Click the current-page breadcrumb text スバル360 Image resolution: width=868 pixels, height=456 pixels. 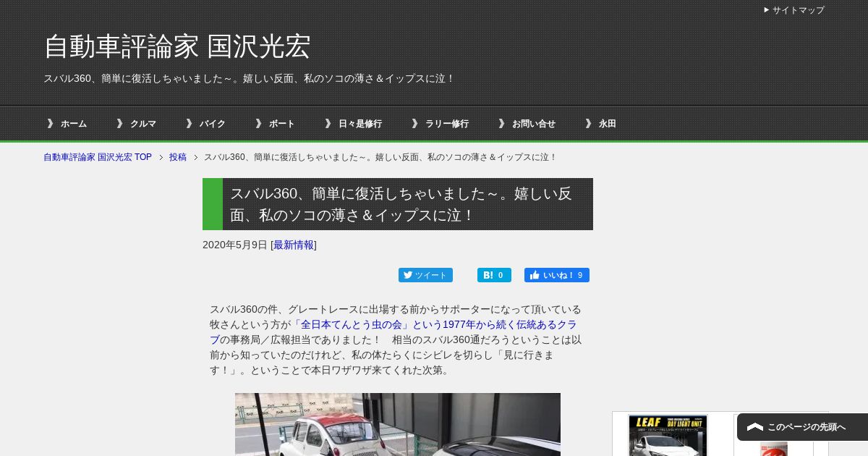click(380, 157)
